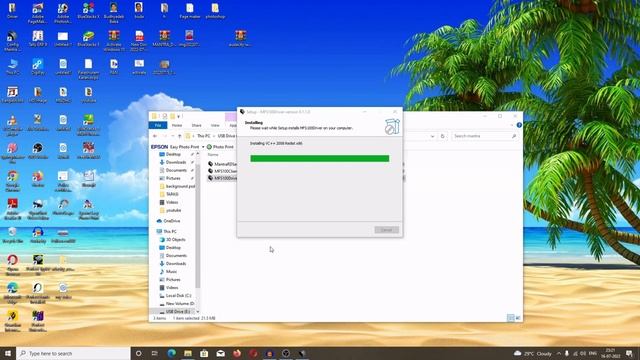Screen dimensions: 640x360
Task: Select the MFS100Driver file in list
Action: pyautogui.click(x=222, y=178)
